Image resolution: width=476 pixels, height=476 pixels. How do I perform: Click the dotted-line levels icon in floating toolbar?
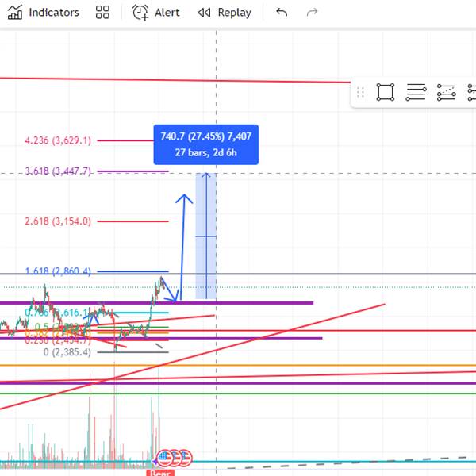click(446, 92)
